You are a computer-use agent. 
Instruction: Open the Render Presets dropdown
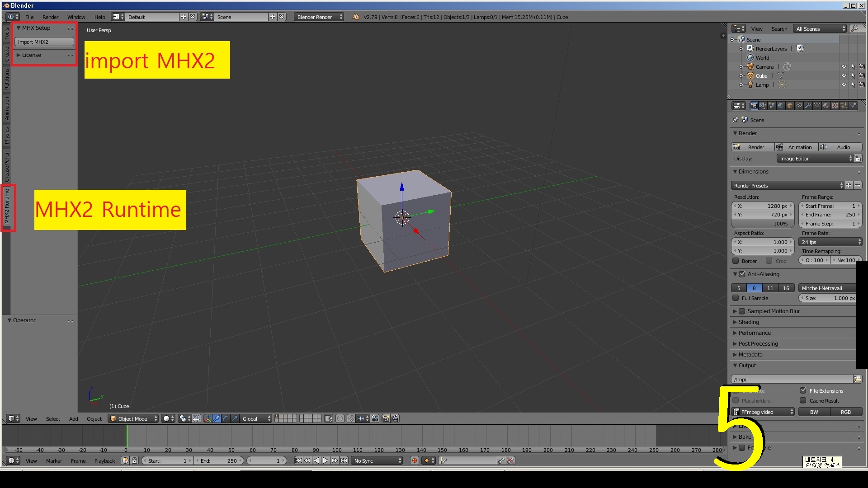787,185
